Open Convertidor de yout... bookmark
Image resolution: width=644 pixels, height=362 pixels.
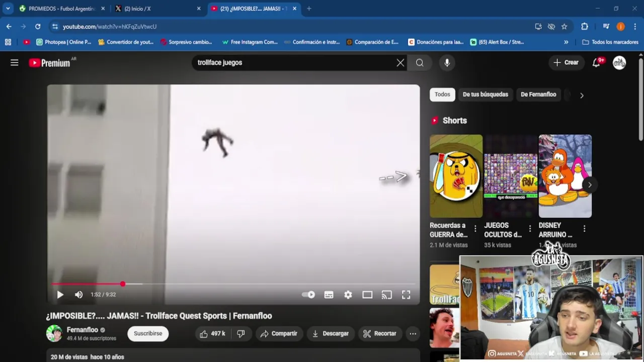coord(125,42)
